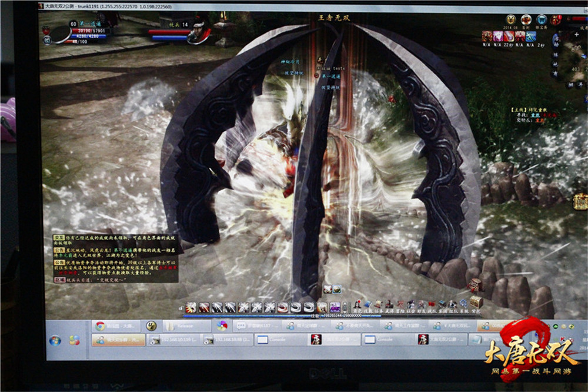Click the first yellow-tagged chat message
This screenshot has width=588, height=392.
pyautogui.click(x=115, y=240)
